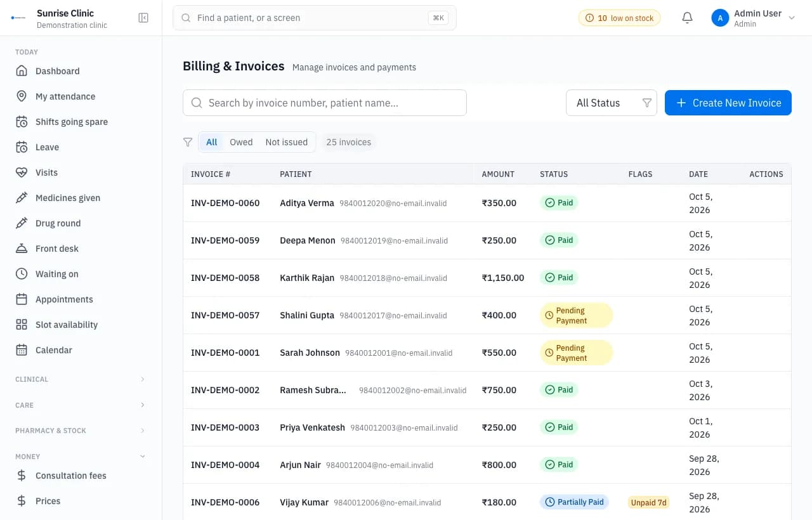812x520 pixels.
Task: Click the filter funnel icon beside All tab
Action: click(188, 142)
